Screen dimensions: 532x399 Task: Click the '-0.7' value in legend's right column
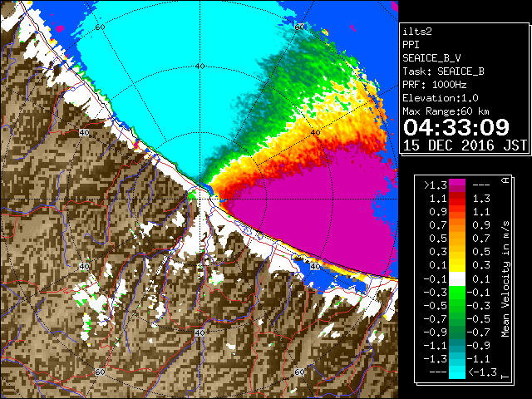click(479, 332)
